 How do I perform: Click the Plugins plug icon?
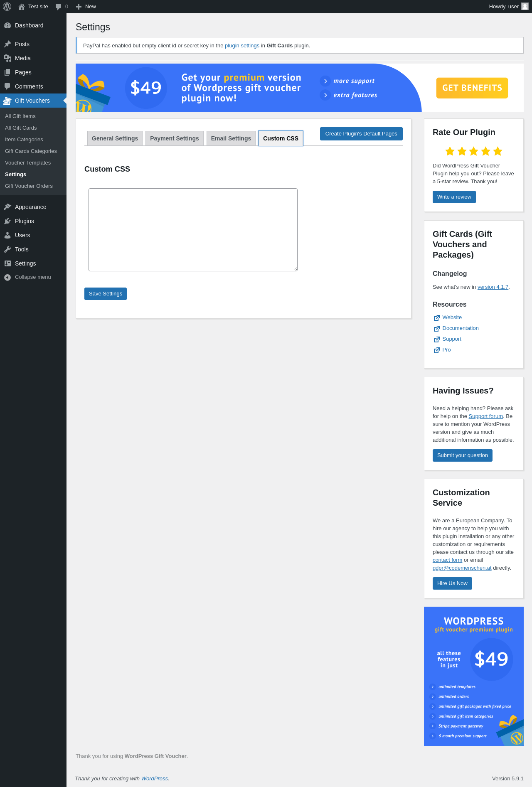7,221
